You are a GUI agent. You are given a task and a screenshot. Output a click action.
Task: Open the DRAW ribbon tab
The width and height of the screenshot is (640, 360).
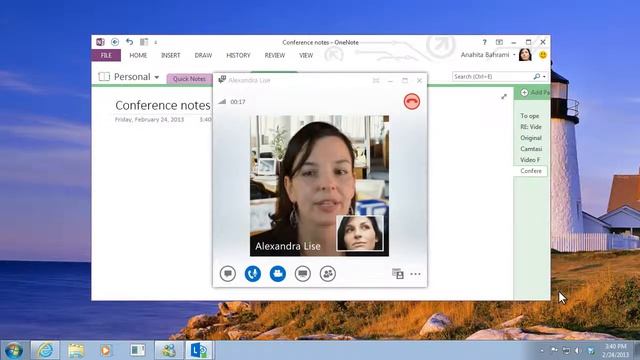[203, 55]
